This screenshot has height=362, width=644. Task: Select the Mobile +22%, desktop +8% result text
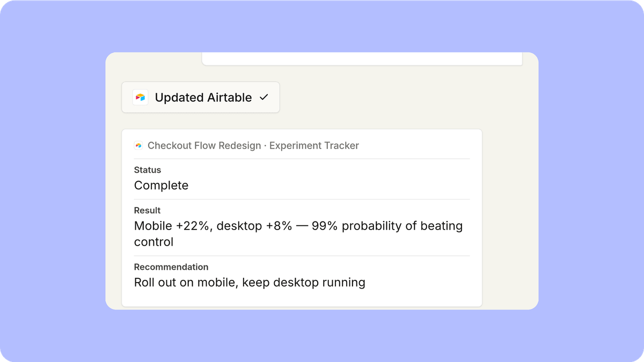tap(213, 226)
